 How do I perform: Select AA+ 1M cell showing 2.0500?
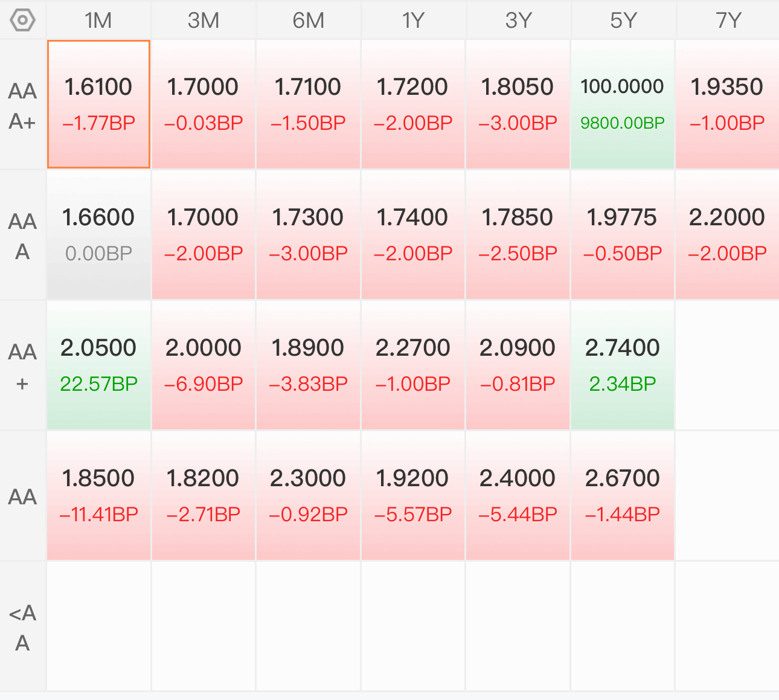click(x=98, y=365)
